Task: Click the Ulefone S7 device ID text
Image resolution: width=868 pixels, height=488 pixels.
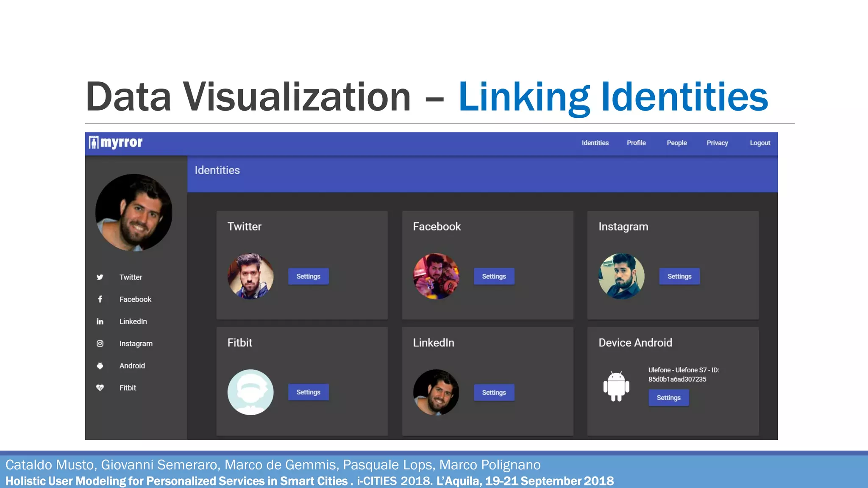Action: (684, 374)
